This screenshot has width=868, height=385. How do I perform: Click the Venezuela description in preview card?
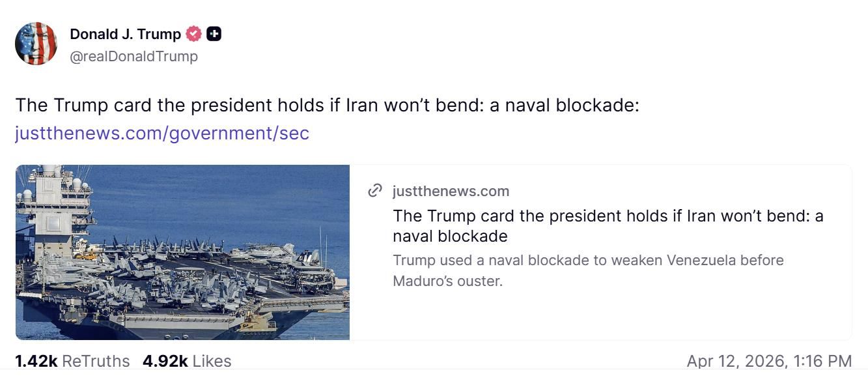pos(587,270)
